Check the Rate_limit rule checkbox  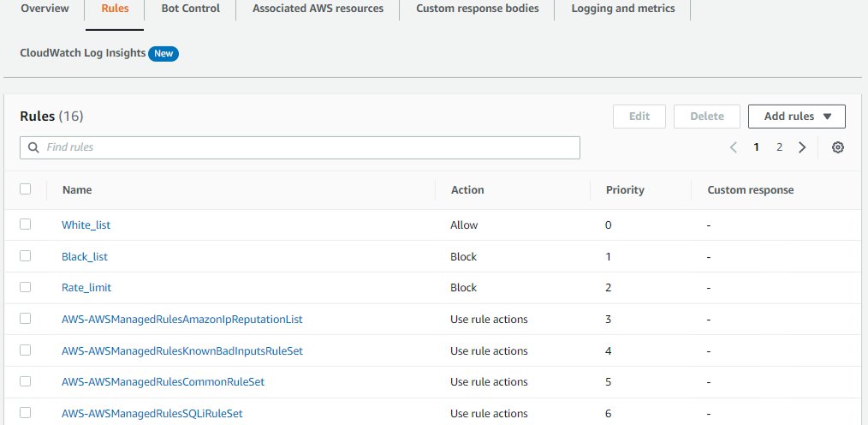click(25, 287)
